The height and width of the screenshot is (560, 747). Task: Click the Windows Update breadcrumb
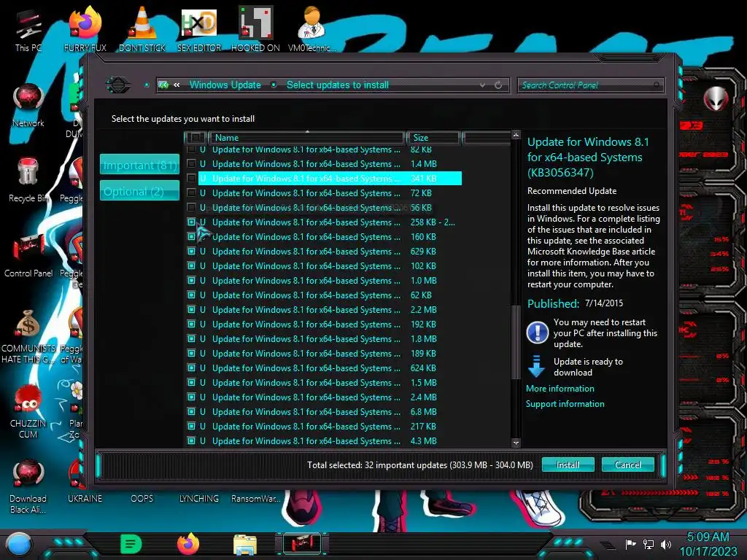click(x=225, y=85)
